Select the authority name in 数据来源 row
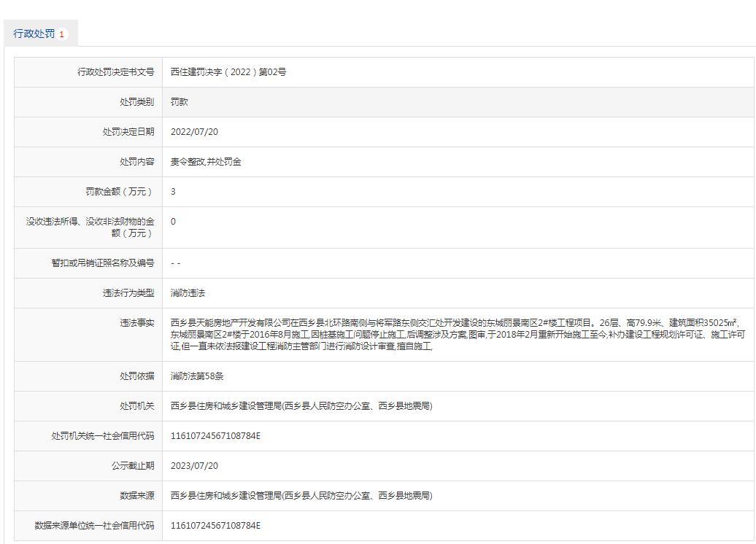The image size is (756, 544). pos(301,495)
